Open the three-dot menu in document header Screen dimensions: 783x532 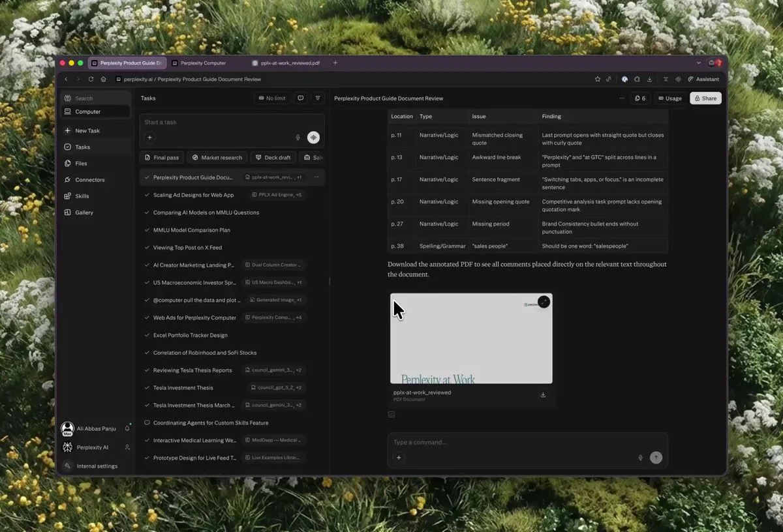click(x=621, y=98)
